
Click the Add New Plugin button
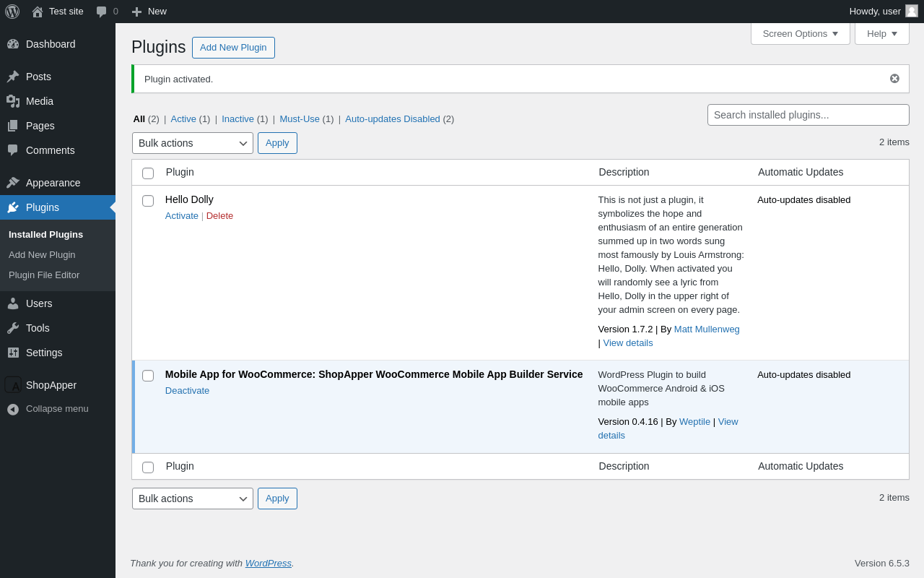click(x=233, y=48)
